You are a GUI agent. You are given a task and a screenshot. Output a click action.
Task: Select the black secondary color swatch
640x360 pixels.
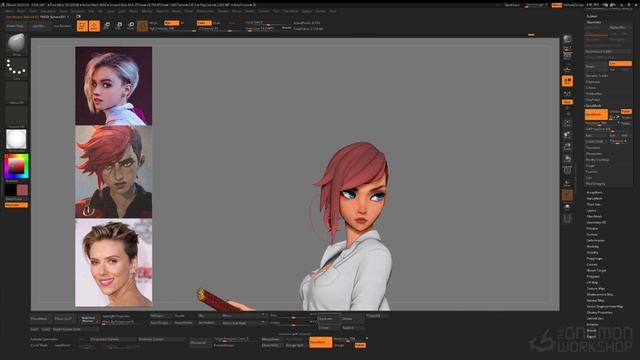[11, 190]
